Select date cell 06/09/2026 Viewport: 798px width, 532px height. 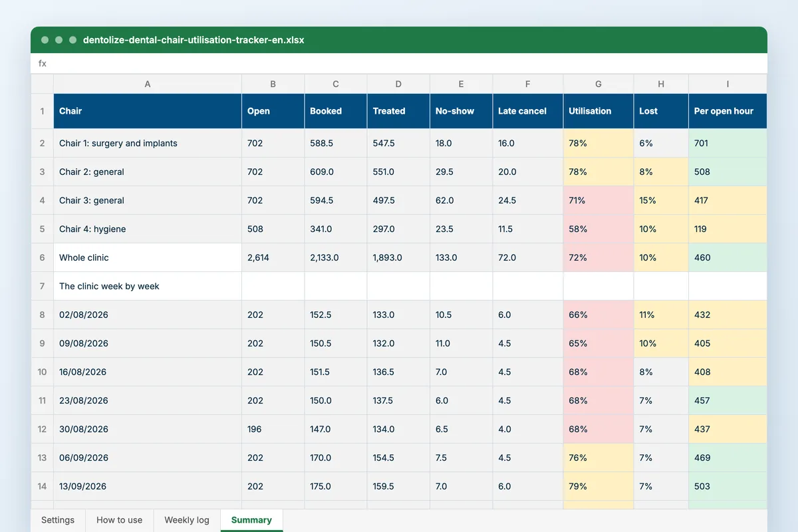point(148,458)
